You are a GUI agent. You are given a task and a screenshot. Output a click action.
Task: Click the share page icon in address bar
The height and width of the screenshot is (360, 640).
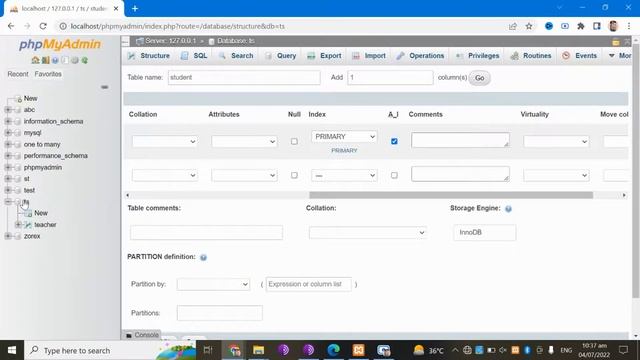coord(513,26)
